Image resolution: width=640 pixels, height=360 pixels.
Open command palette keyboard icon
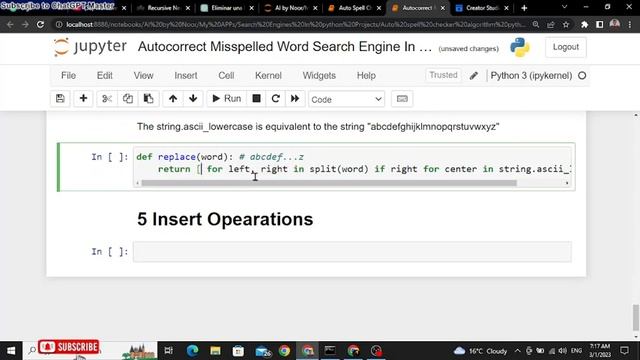(402, 99)
